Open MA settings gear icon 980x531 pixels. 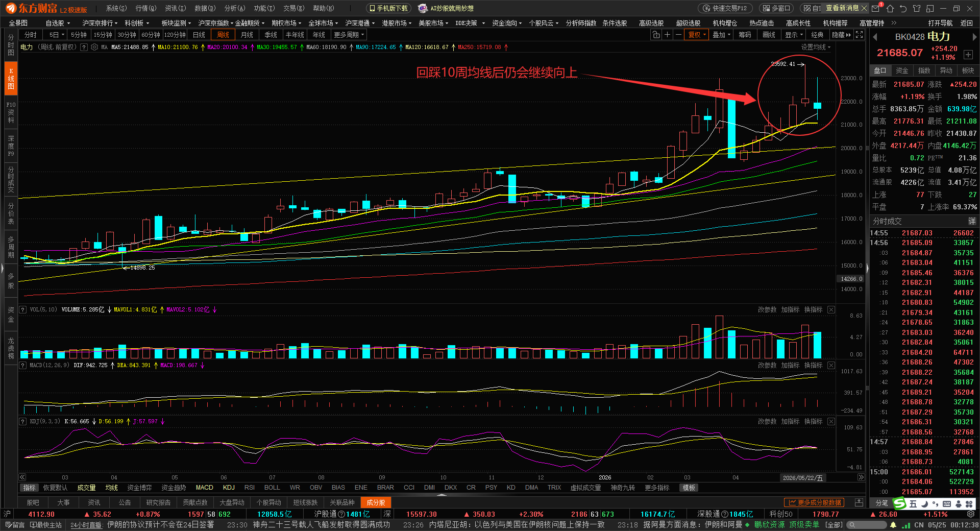[94, 47]
